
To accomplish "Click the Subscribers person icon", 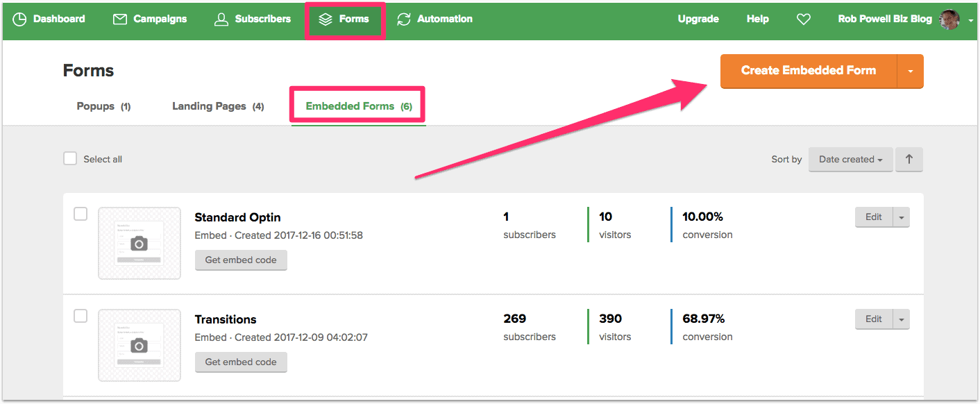I will click(x=221, y=19).
